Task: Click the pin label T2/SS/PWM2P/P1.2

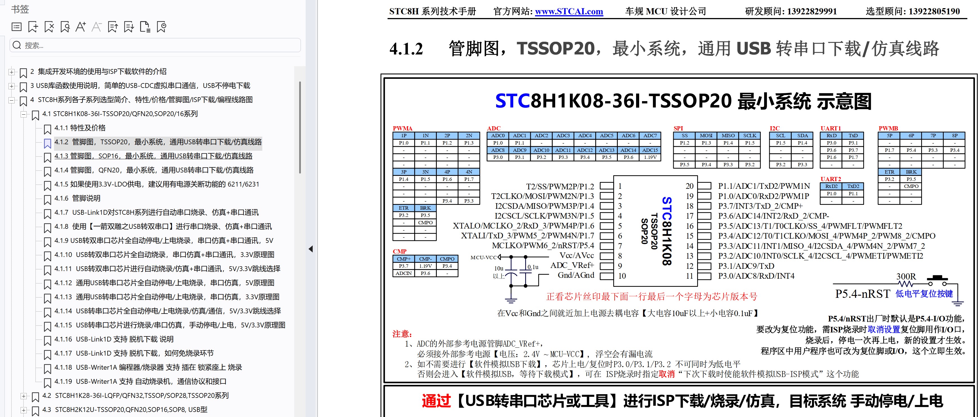Action: pyautogui.click(x=560, y=187)
